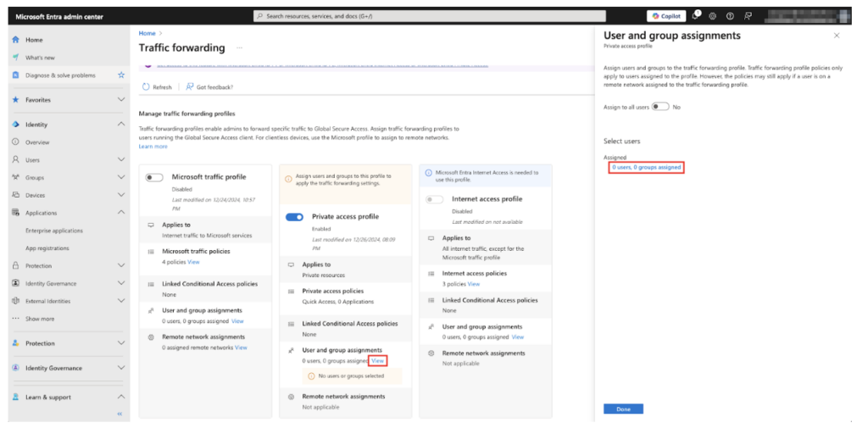The image size is (868, 434).
Task: Click the Copilot button
Action: click(x=666, y=16)
